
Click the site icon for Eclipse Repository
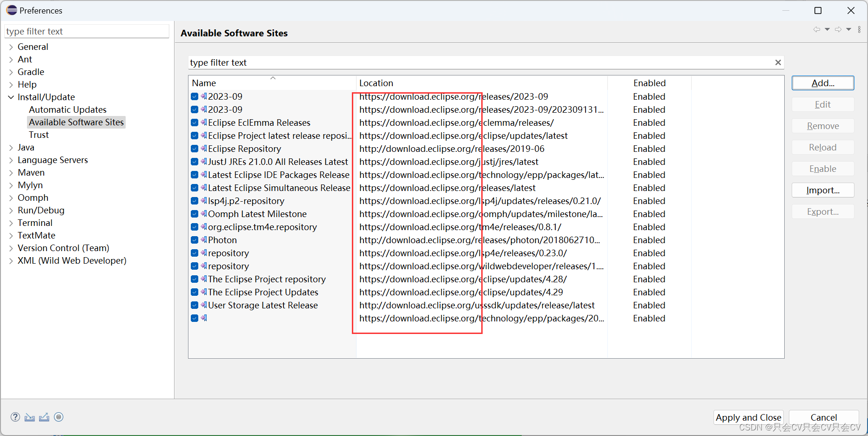point(204,149)
